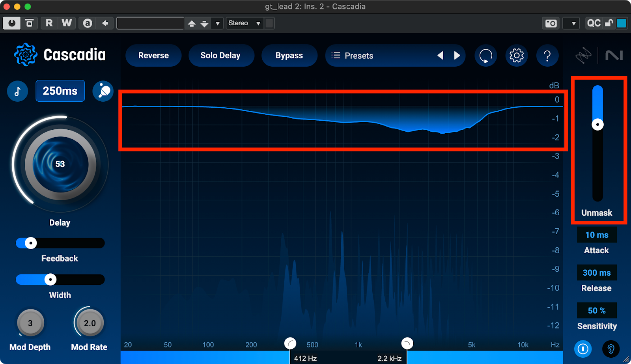Click the 412 Hz low frequency handle

coord(290,343)
